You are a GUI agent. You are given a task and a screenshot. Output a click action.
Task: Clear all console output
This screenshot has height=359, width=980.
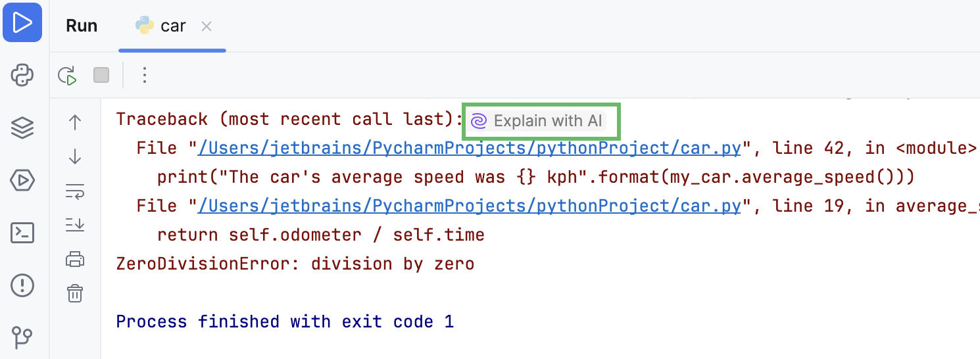point(75,293)
